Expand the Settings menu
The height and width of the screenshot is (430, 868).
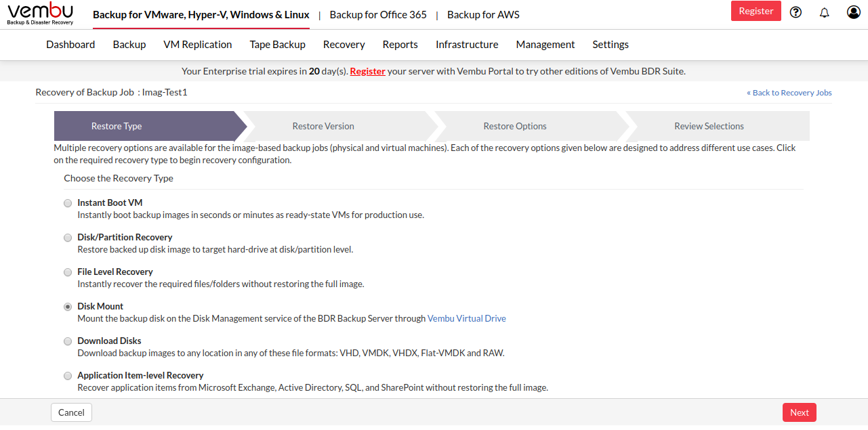pyautogui.click(x=611, y=45)
